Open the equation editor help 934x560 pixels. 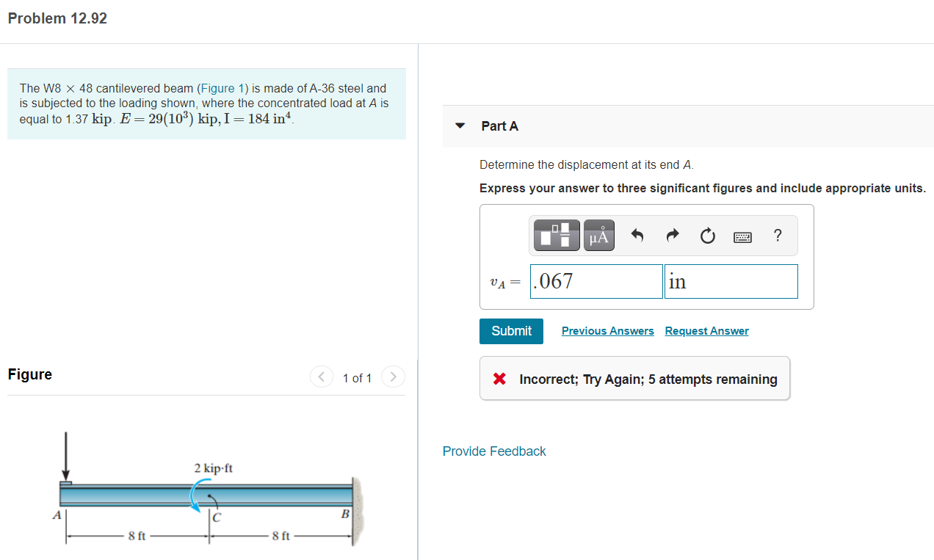pos(777,235)
